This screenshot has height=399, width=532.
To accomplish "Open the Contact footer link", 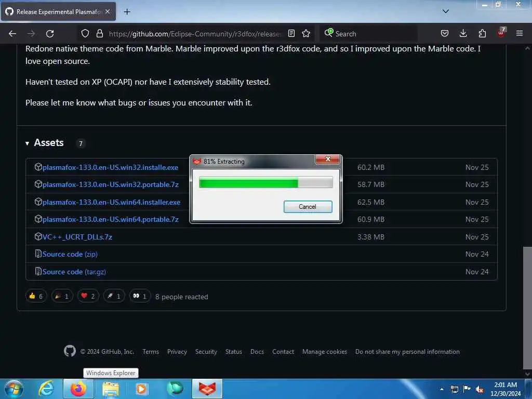I will point(283,352).
